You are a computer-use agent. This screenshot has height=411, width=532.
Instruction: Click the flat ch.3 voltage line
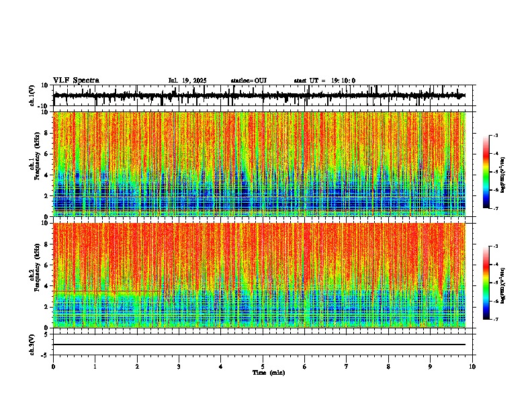point(259,345)
